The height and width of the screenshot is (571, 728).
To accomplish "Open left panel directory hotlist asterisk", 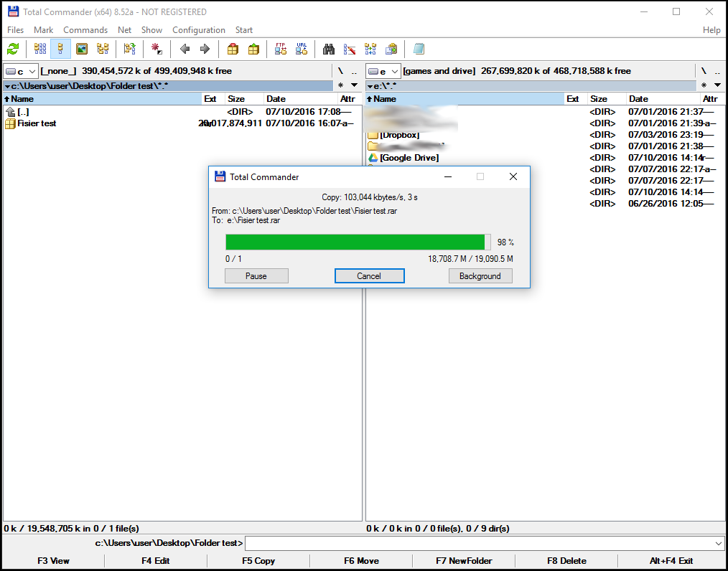I will coord(341,85).
